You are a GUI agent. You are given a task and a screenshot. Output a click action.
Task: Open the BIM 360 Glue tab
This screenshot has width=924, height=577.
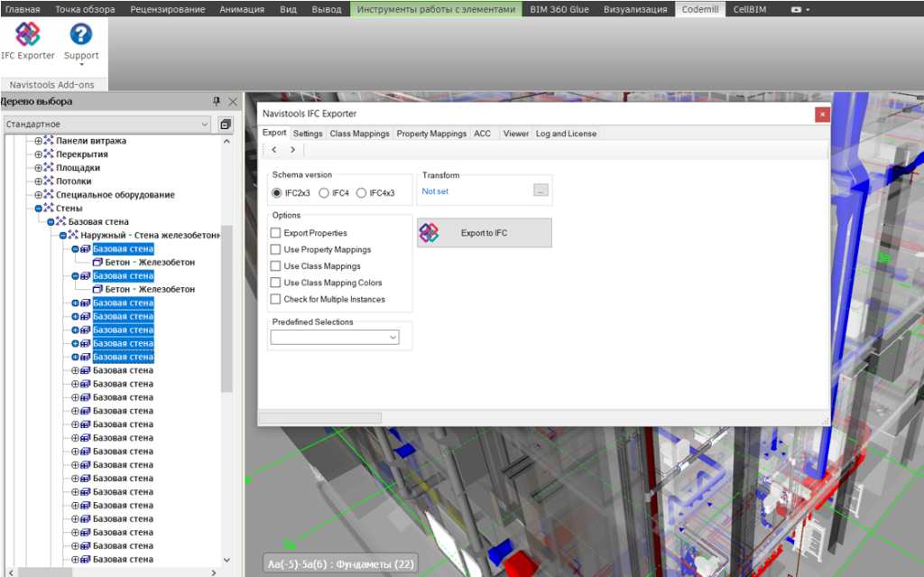coord(559,9)
